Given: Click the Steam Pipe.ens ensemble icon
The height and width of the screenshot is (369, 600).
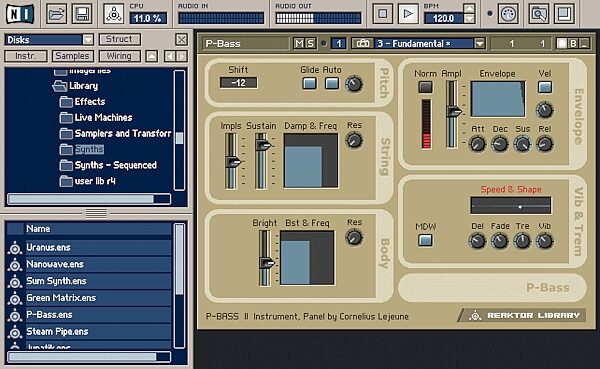Looking at the screenshot, I should point(15,332).
